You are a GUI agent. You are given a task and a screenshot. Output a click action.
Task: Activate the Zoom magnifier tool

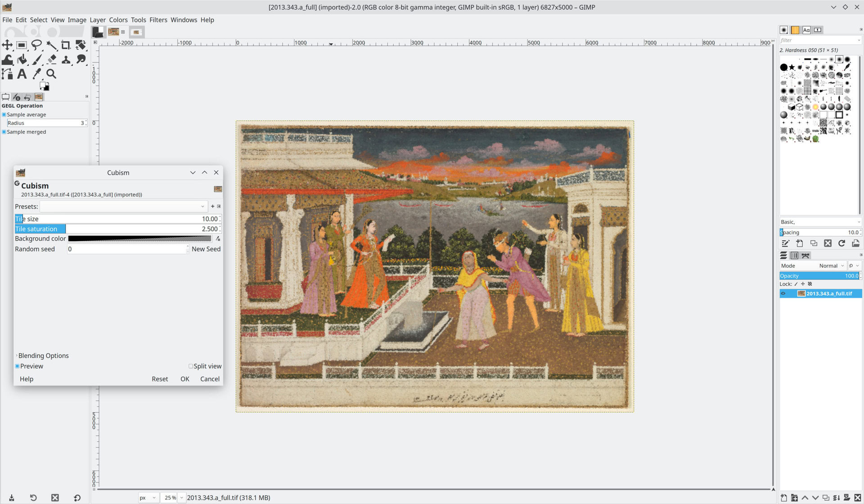pyautogui.click(x=51, y=74)
